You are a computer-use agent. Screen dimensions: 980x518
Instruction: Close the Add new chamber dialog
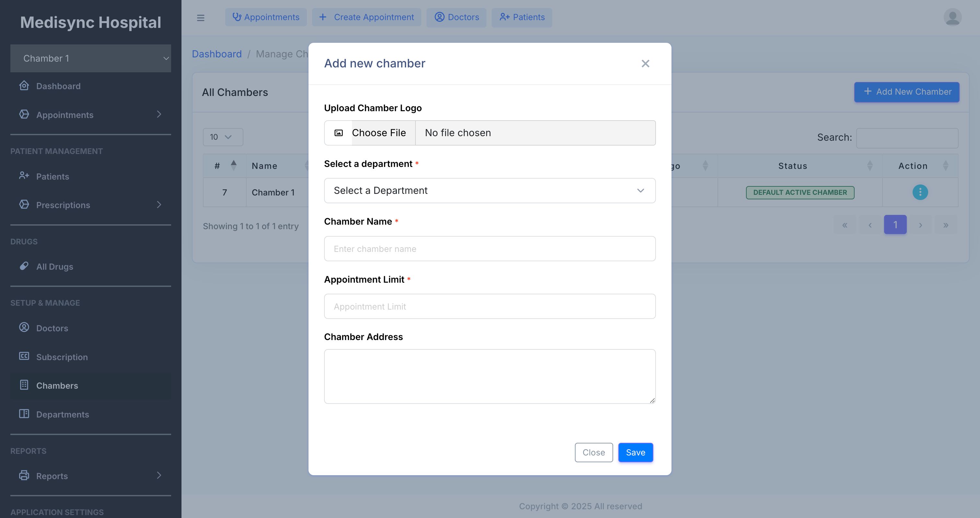(645, 64)
